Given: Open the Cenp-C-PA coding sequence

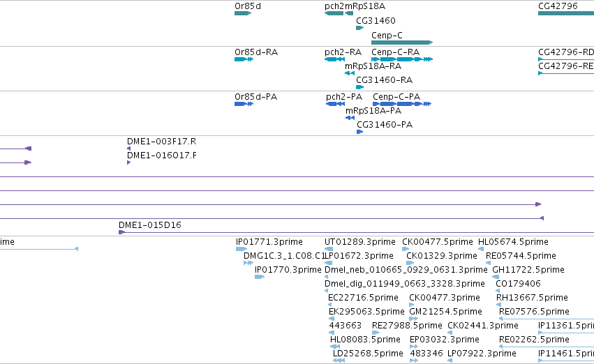Looking at the screenshot, I should click(402, 104).
